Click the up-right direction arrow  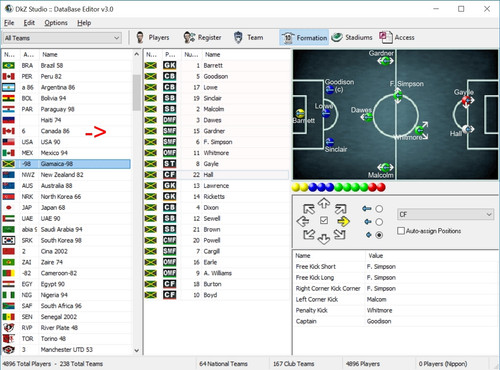tap(340, 209)
